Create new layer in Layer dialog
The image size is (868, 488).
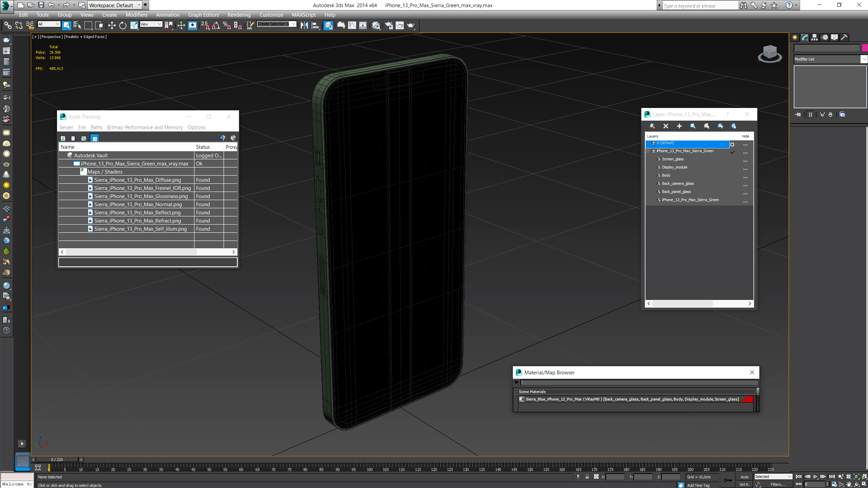[x=652, y=126]
